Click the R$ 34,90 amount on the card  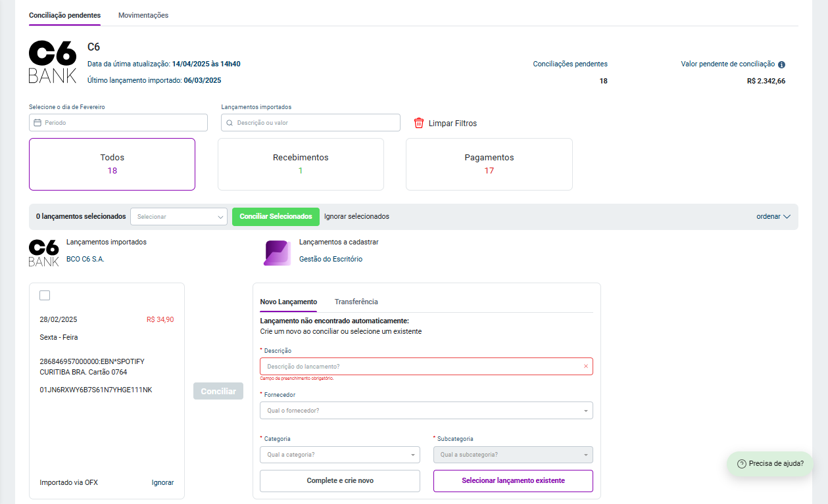[x=160, y=320]
